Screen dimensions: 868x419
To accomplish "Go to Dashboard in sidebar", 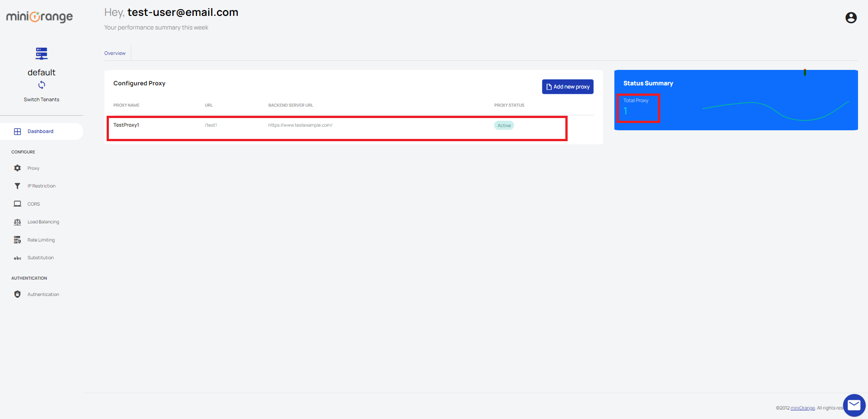I will click(40, 131).
